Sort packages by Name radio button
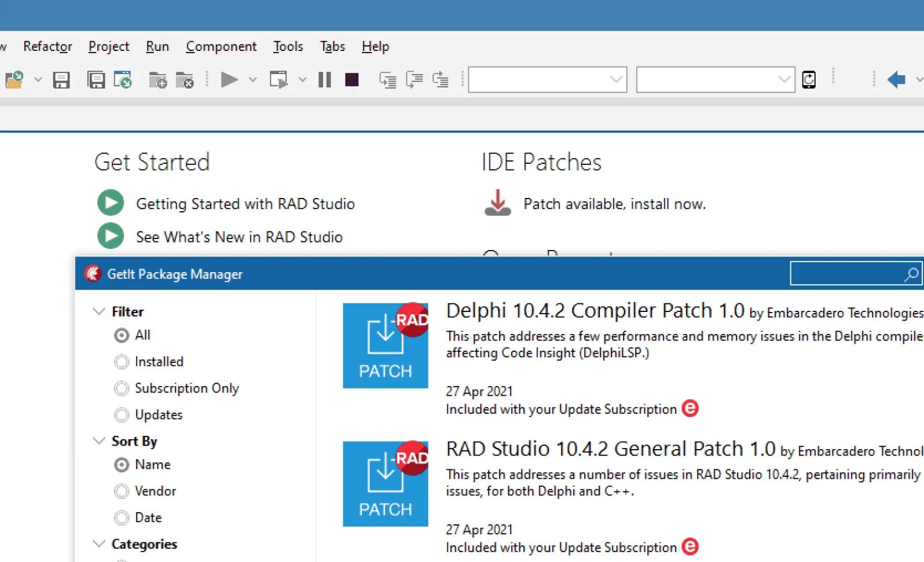The image size is (924, 562). (x=122, y=465)
